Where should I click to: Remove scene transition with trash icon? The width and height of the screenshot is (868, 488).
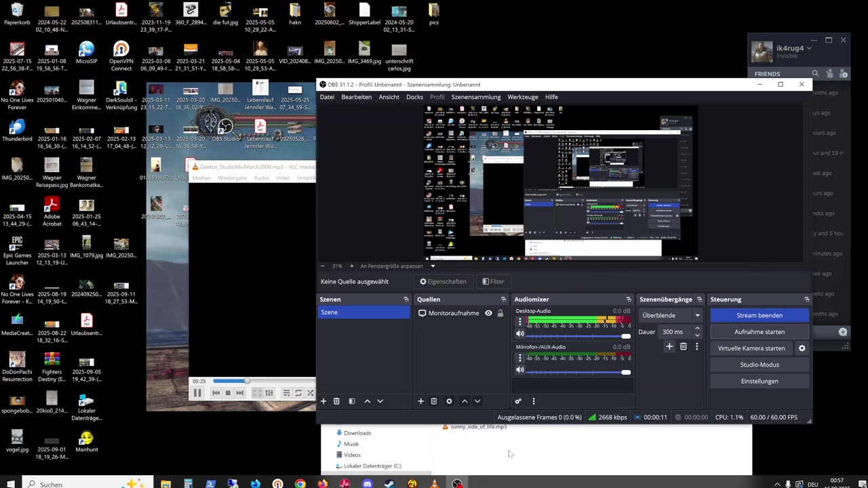click(683, 346)
